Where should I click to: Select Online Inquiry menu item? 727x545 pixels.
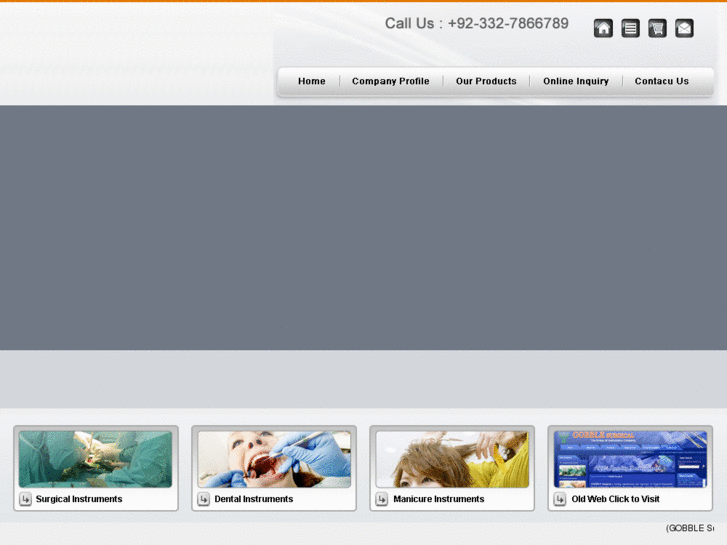[576, 81]
